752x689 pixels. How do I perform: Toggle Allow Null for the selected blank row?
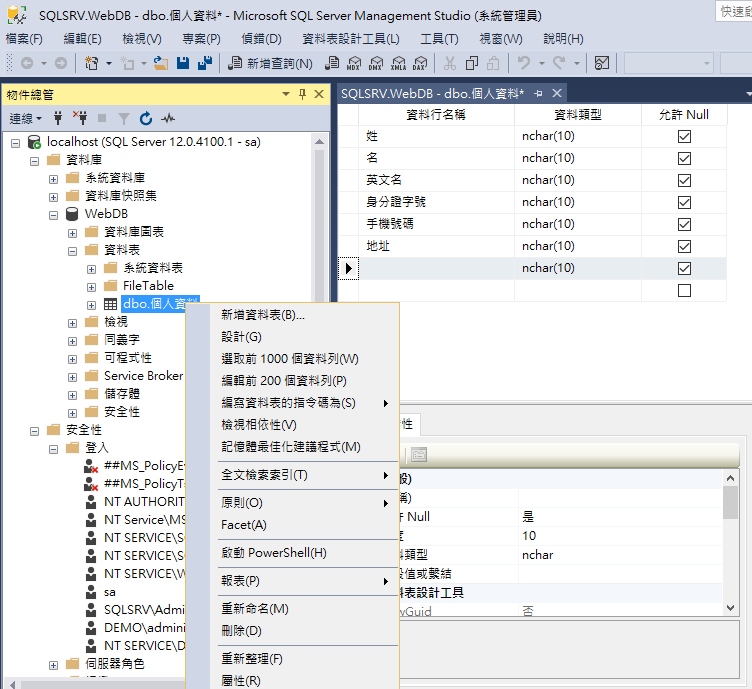pos(684,269)
